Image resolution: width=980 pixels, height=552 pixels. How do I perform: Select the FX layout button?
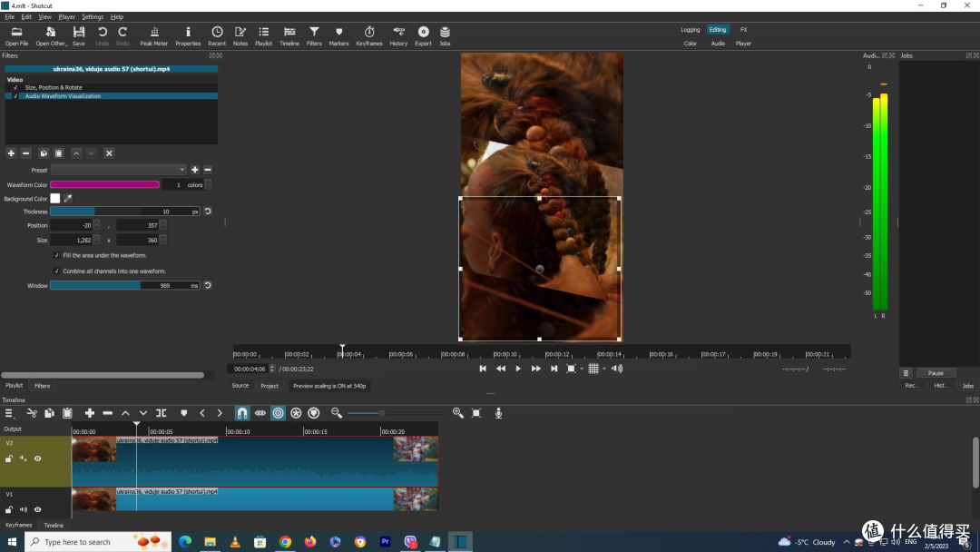(744, 29)
